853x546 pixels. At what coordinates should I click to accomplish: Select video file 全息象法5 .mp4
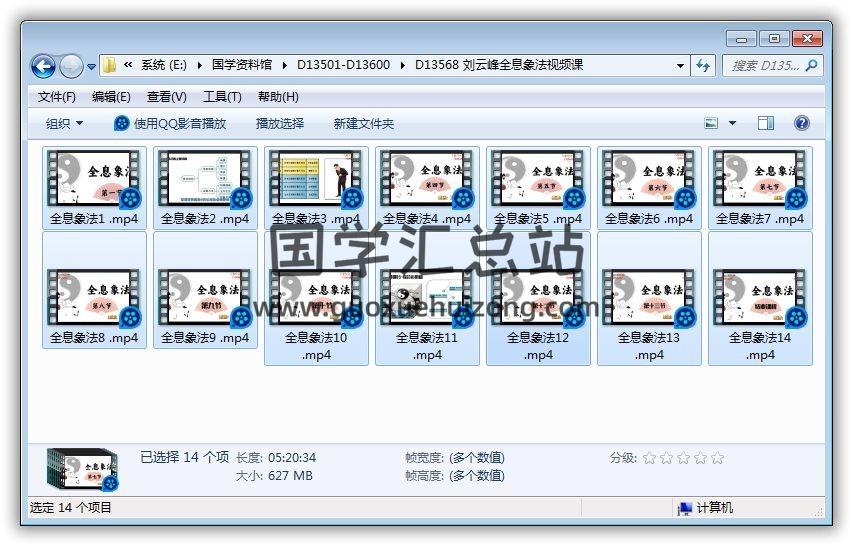pos(538,188)
